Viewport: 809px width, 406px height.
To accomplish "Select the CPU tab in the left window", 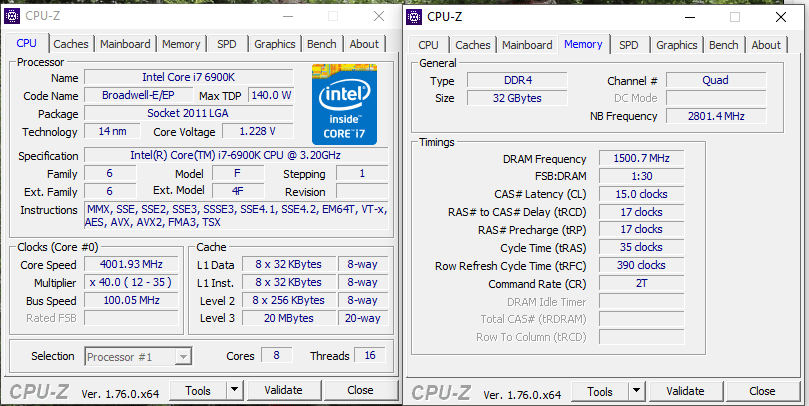I will pyautogui.click(x=26, y=43).
